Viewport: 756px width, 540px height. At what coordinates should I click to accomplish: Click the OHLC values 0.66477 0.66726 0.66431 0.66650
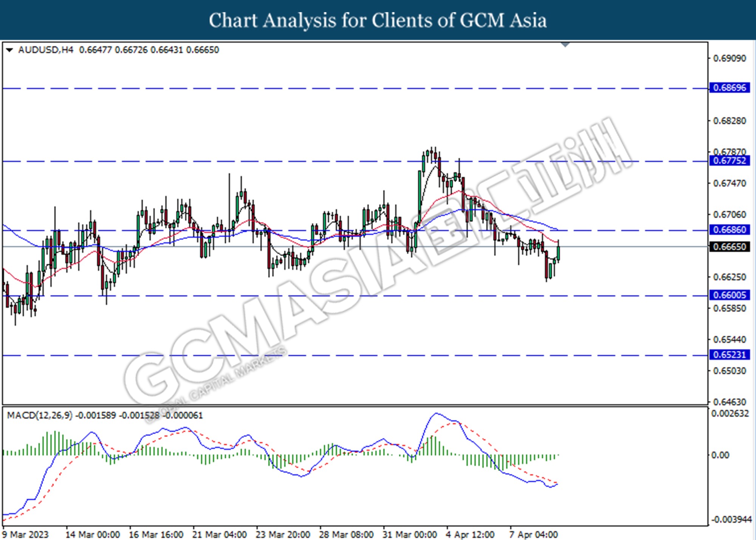point(149,50)
